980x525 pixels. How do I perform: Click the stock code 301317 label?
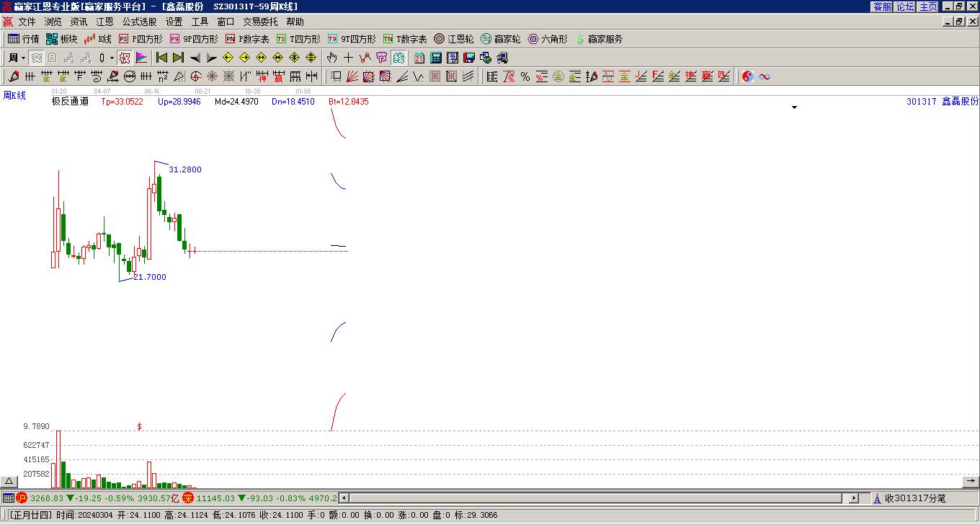(x=922, y=102)
